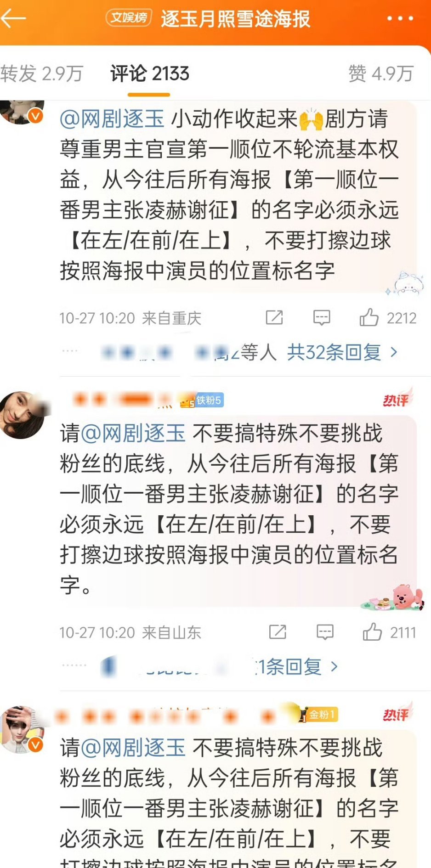
Task: Tap the back arrow in the header
Action: coord(13,18)
